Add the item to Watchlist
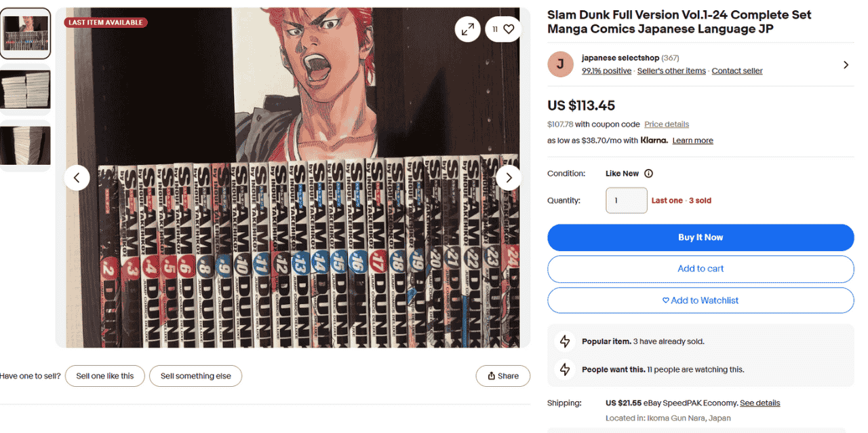 701,301
